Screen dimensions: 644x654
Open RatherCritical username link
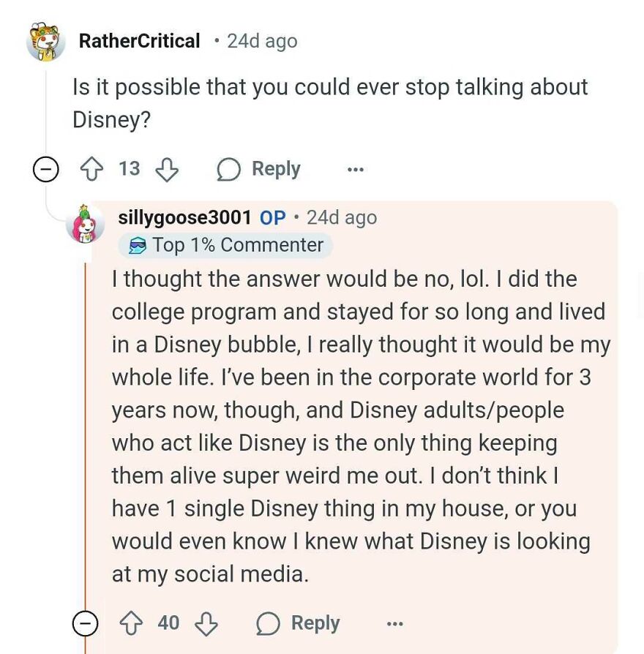139,41
